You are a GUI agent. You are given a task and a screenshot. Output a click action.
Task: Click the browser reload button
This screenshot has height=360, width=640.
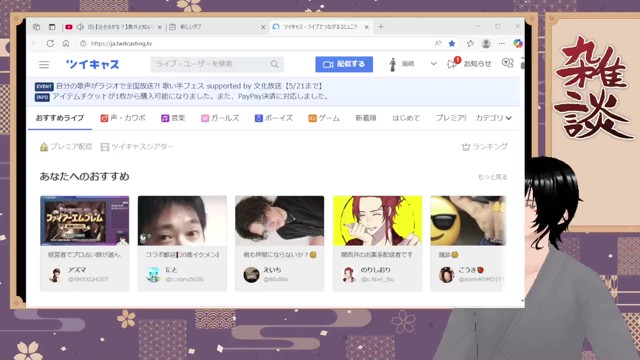coord(50,43)
